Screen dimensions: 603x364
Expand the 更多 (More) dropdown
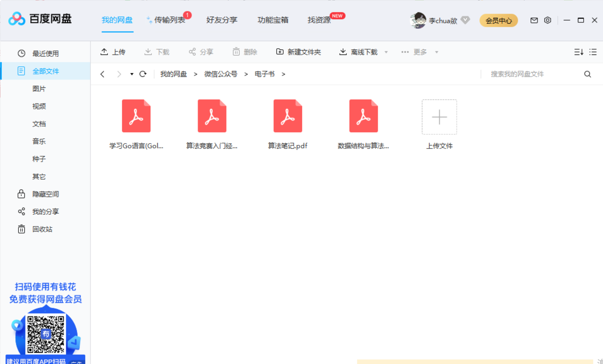point(416,51)
